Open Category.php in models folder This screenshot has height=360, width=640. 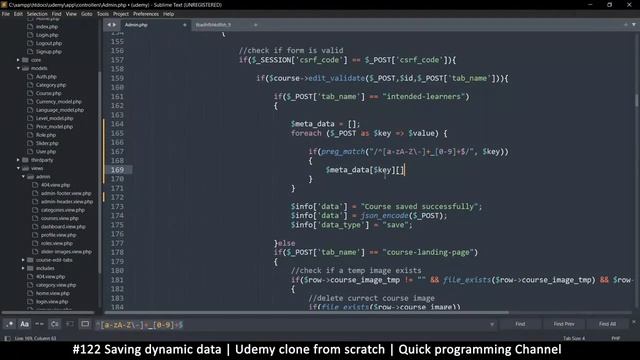pos(51,85)
